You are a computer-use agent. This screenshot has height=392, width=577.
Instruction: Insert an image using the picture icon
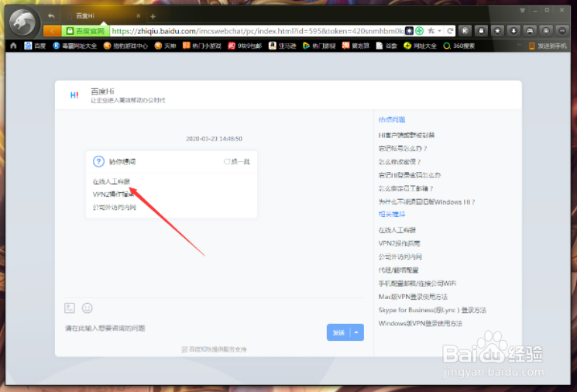[70, 308]
